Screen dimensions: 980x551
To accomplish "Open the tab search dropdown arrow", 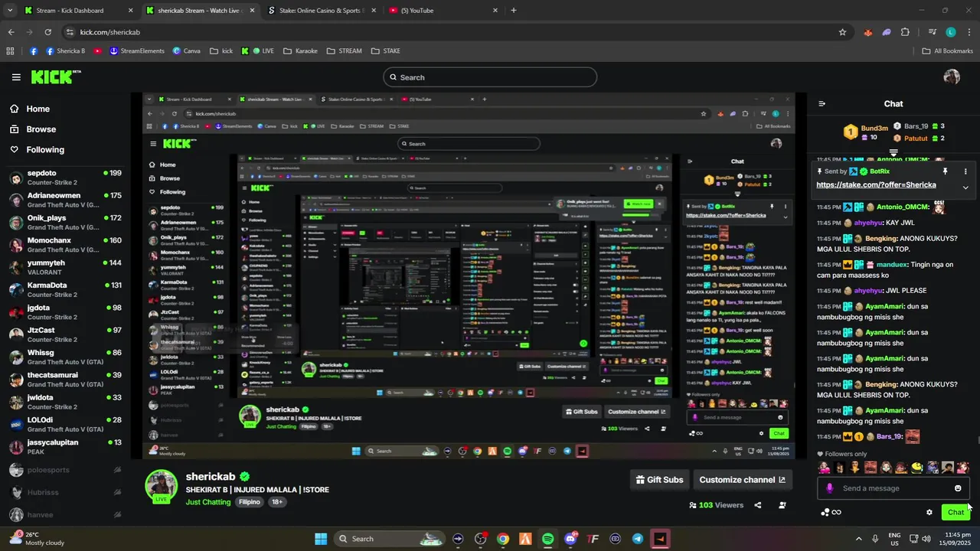I will pyautogui.click(x=9, y=11).
